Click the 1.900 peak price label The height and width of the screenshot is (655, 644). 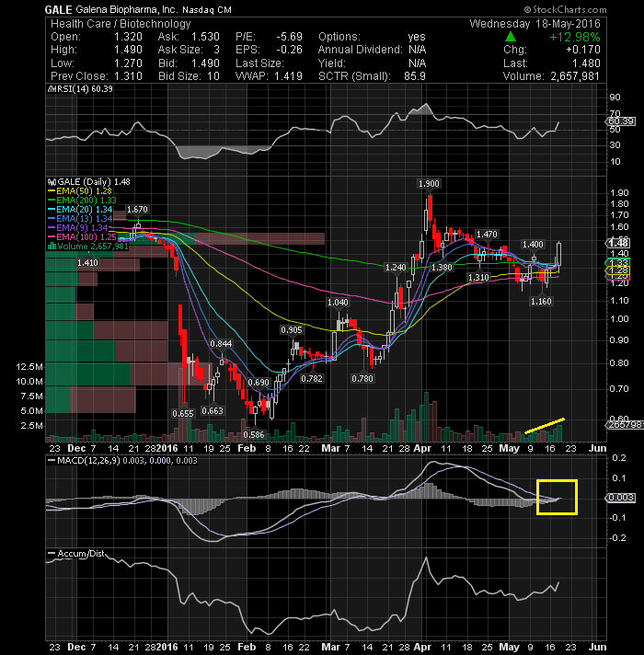tap(429, 183)
